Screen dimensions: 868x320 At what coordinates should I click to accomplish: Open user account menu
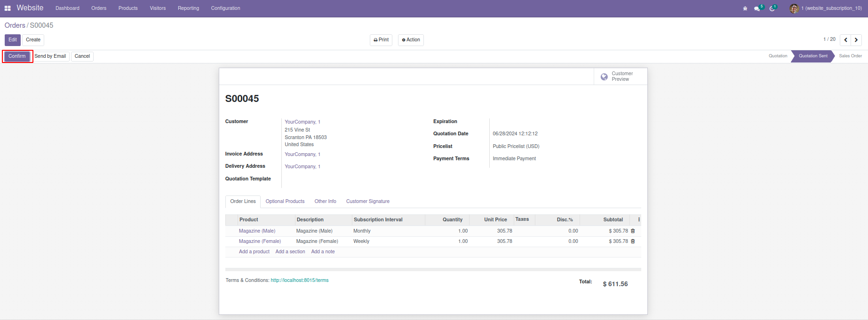pos(827,8)
